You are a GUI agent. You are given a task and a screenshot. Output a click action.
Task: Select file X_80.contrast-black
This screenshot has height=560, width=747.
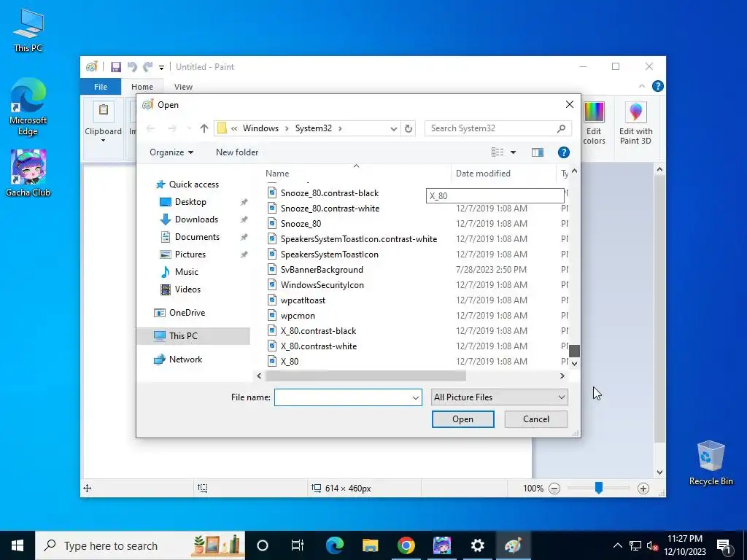(x=318, y=331)
